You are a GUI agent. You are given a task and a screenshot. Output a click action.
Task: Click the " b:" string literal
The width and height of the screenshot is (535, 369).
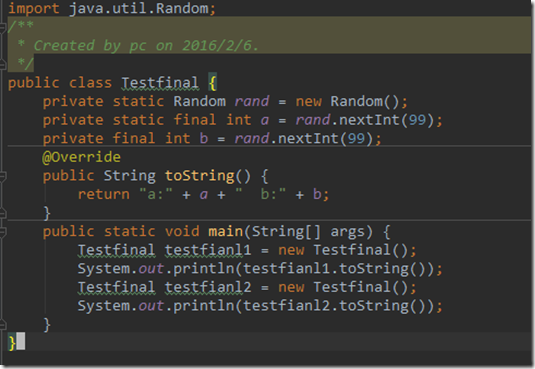click(260, 194)
